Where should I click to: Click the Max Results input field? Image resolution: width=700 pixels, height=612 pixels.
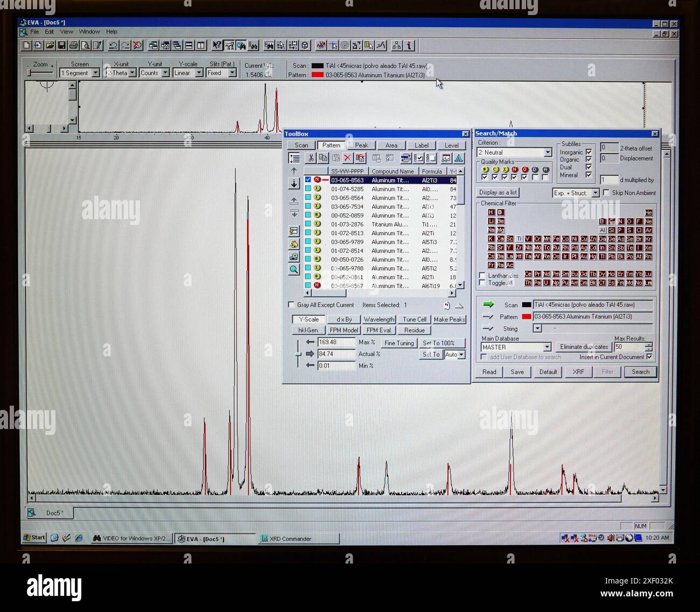pos(629,347)
